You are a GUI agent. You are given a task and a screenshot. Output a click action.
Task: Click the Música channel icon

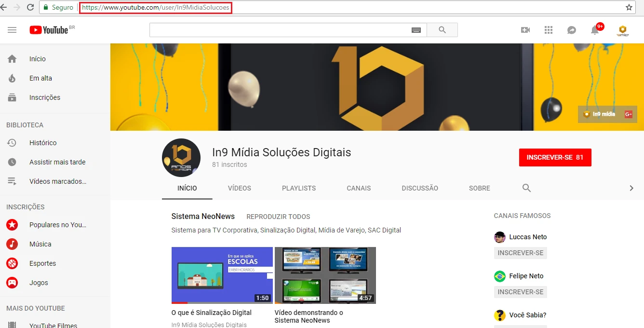(12, 244)
